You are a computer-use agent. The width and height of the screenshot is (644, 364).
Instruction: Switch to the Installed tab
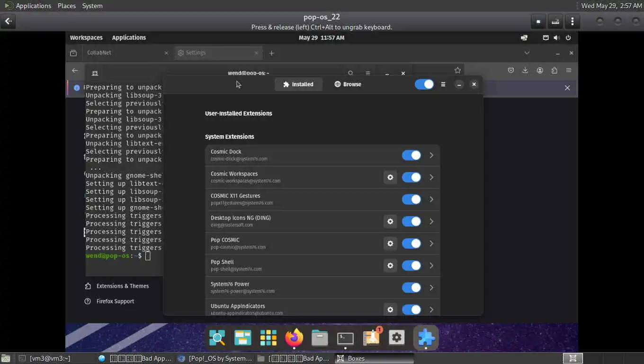tap(298, 84)
